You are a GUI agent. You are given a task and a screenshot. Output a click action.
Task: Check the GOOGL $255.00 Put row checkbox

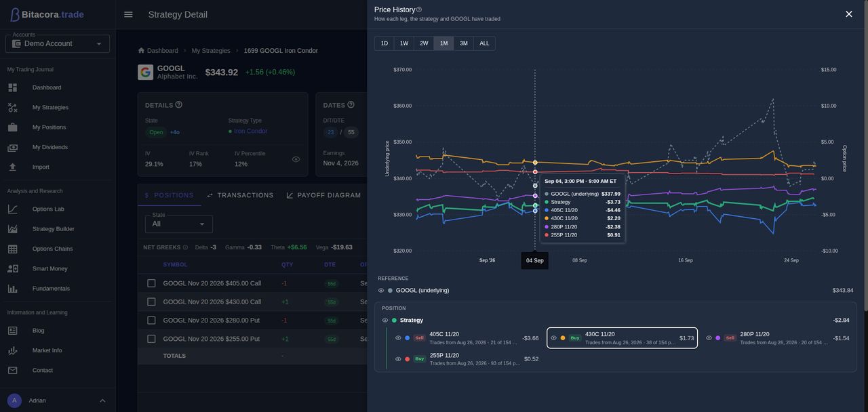151,339
